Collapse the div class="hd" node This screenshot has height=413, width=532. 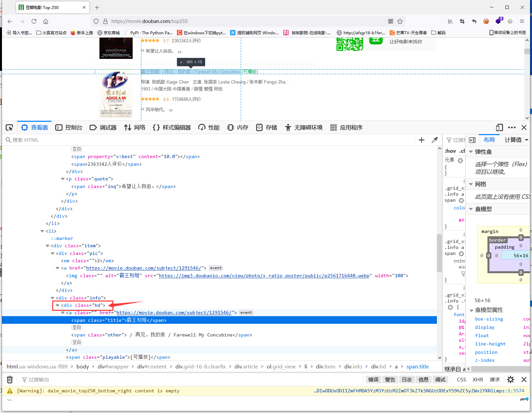point(58,305)
